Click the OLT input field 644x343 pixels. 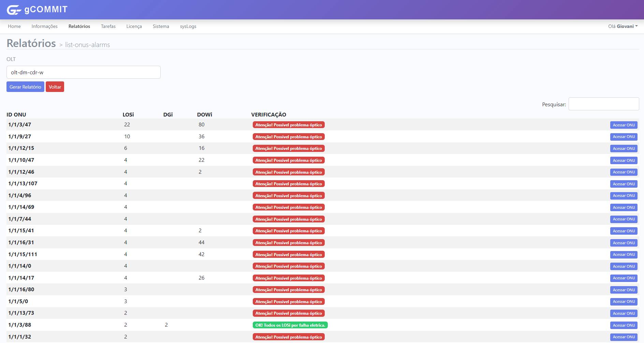[x=83, y=72]
